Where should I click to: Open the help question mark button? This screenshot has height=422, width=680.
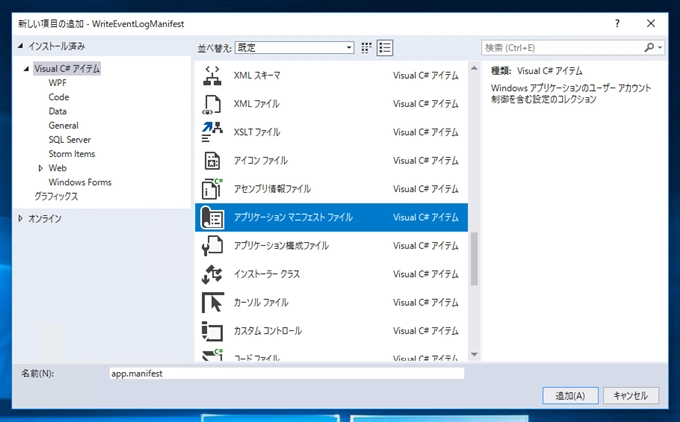pyautogui.click(x=617, y=23)
